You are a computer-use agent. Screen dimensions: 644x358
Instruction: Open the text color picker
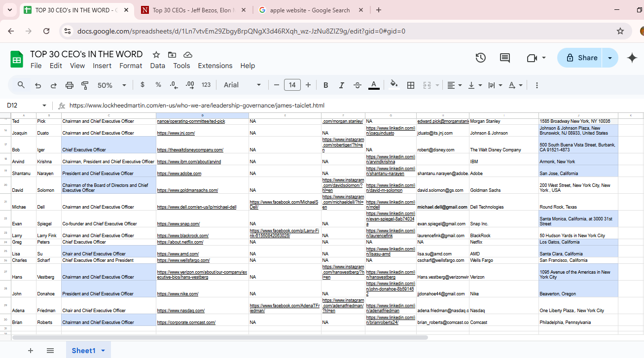tap(374, 85)
